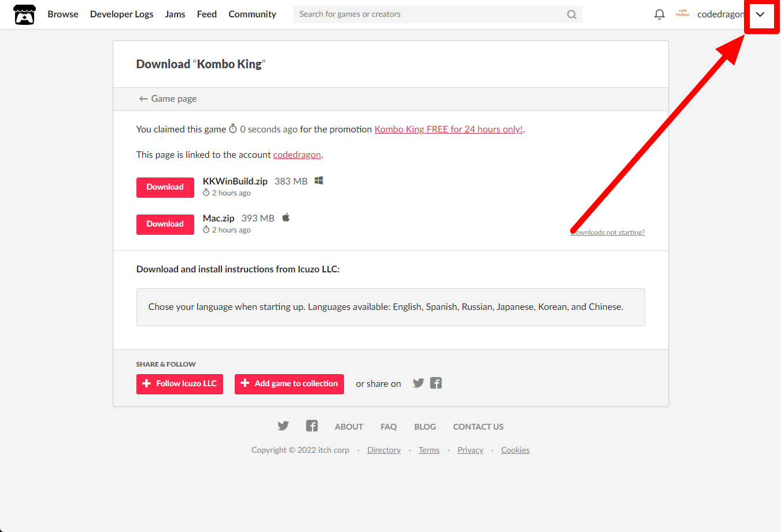Open footer Twitter icon
This screenshot has height=532, width=781.
point(283,426)
